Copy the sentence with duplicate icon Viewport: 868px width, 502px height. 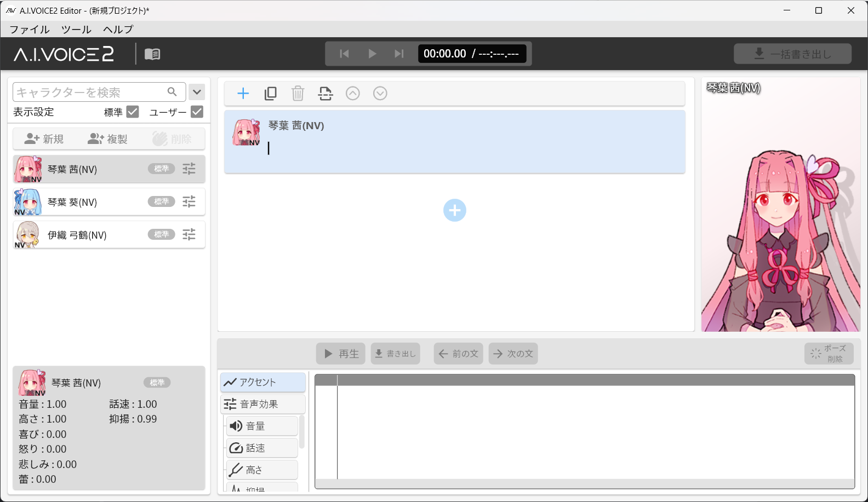(271, 94)
